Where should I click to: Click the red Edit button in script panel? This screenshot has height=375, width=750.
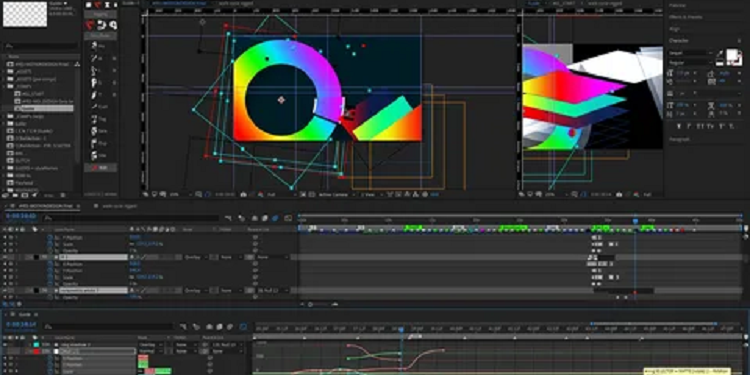point(100,168)
